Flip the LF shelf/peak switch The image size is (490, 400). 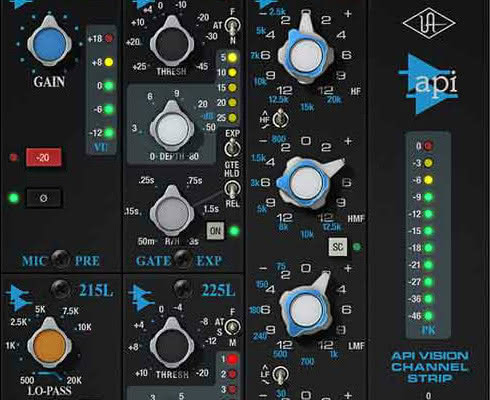[x=281, y=374]
